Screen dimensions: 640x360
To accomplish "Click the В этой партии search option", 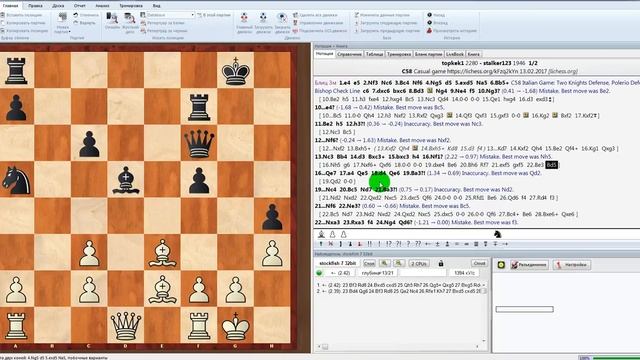I will [214, 15].
